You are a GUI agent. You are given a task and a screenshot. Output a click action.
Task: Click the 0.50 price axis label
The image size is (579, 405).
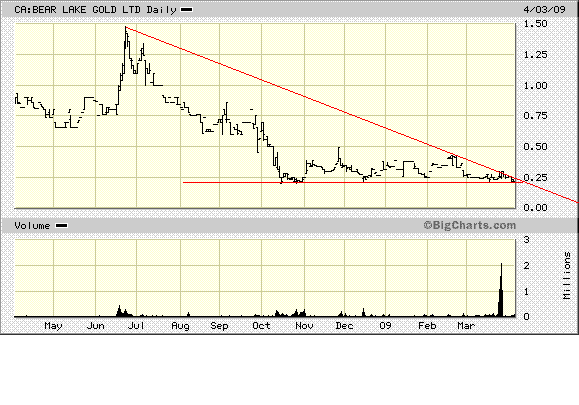[x=535, y=147]
